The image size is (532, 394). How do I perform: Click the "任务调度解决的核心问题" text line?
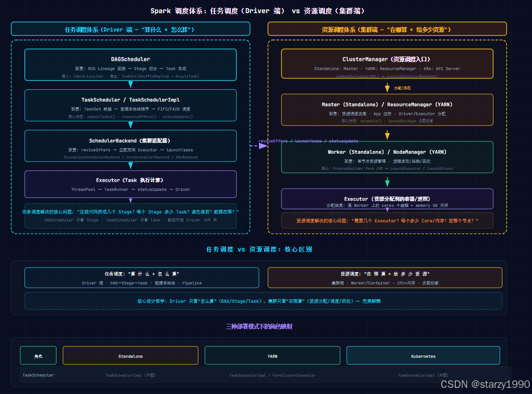point(131,212)
